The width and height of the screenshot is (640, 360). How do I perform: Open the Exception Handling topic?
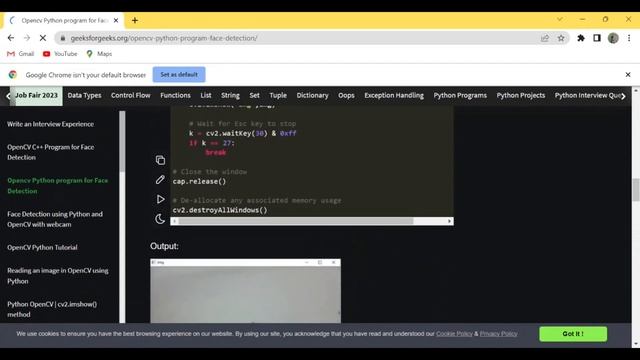(394, 96)
